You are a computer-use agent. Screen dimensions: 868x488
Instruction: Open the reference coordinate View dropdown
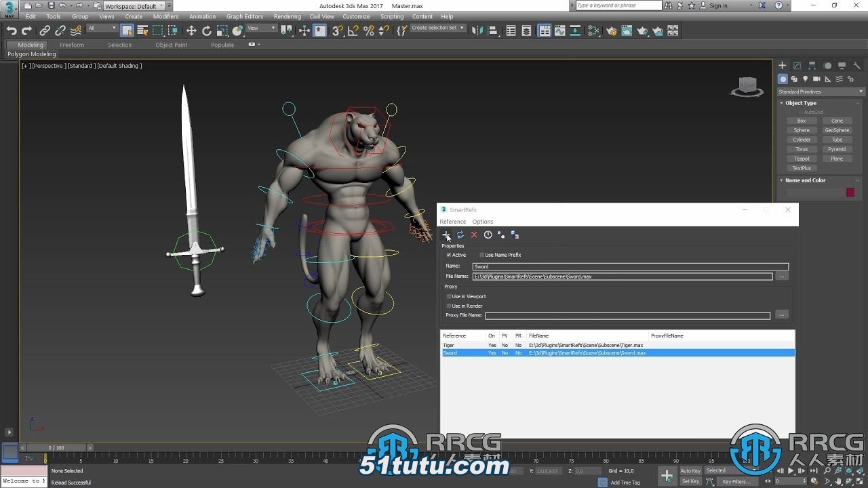[262, 28]
